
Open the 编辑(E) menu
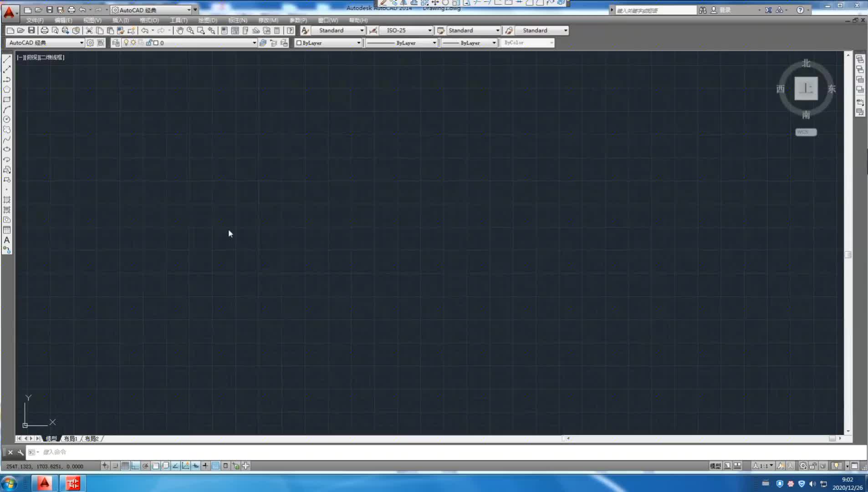coord(63,20)
